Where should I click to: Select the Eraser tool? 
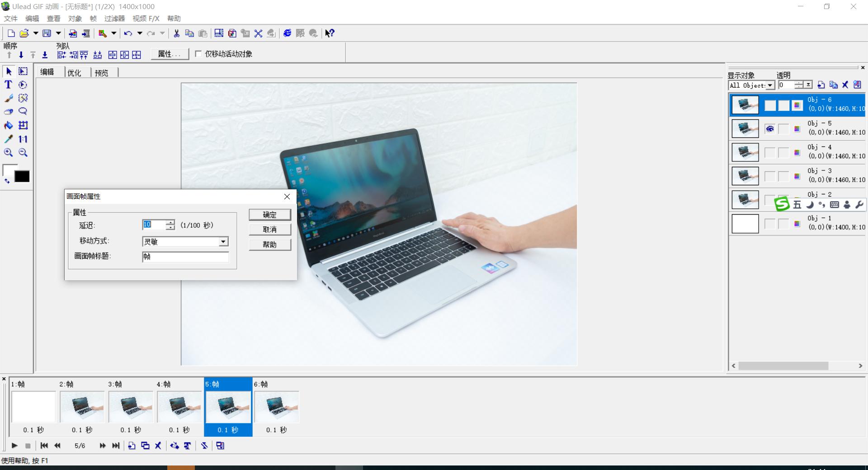pyautogui.click(x=8, y=111)
